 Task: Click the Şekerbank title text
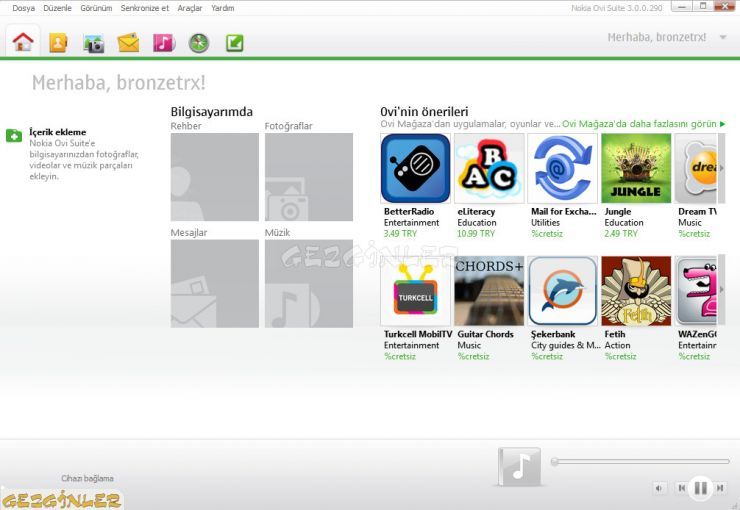click(553, 334)
